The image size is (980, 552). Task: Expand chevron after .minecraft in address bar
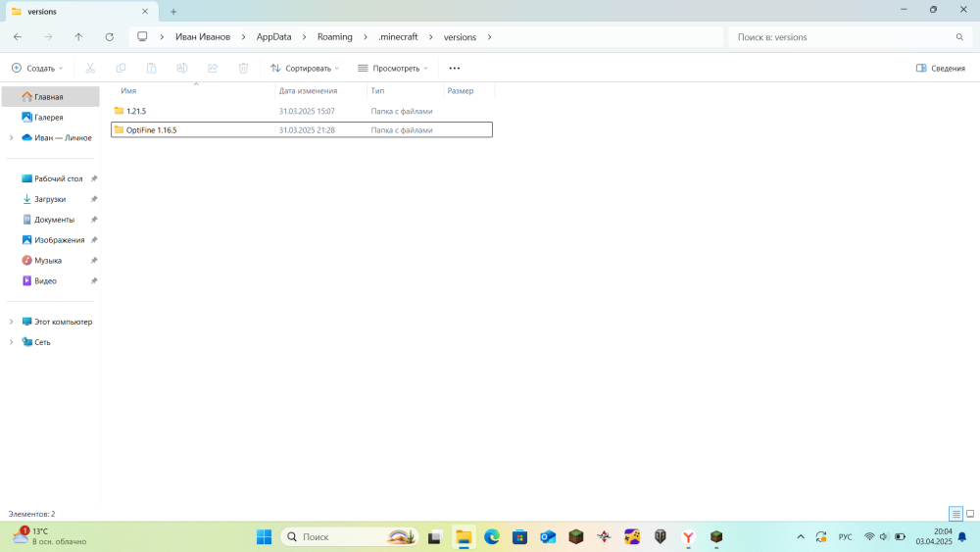(430, 37)
